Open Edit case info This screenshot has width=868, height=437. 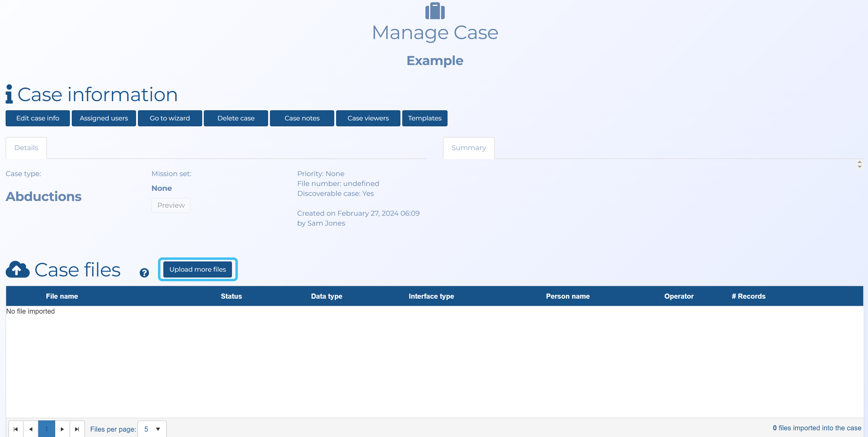pos(38,118)
